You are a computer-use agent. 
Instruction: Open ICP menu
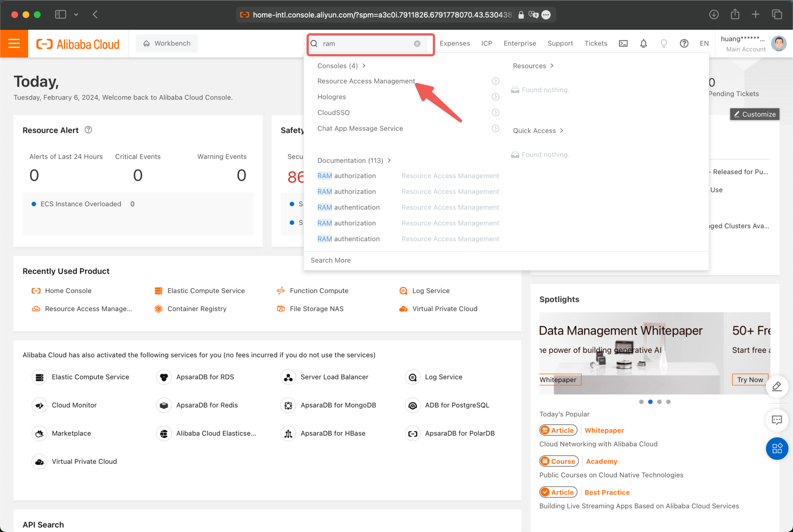[487, 43]
